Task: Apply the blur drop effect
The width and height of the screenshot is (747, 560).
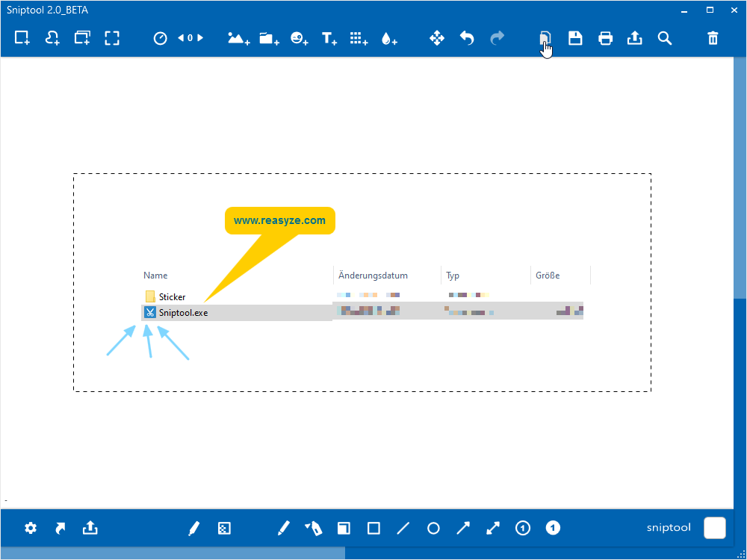Action: pos(388,37)
